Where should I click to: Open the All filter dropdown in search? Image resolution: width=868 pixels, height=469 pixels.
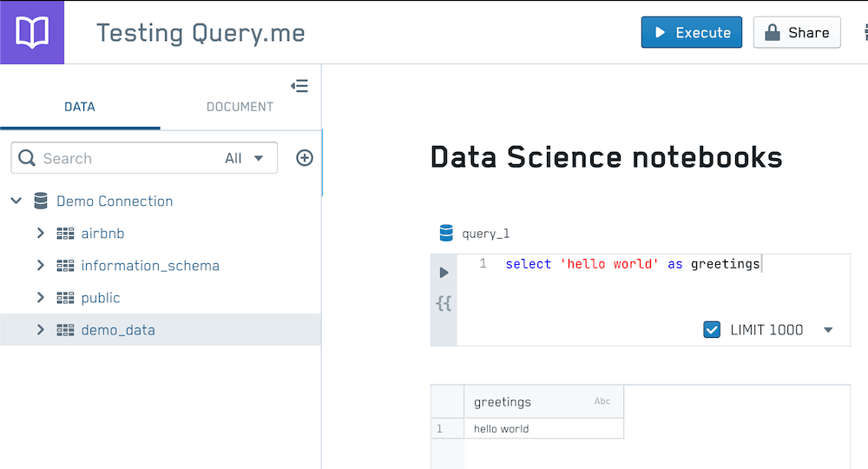[x=244, y=158]
